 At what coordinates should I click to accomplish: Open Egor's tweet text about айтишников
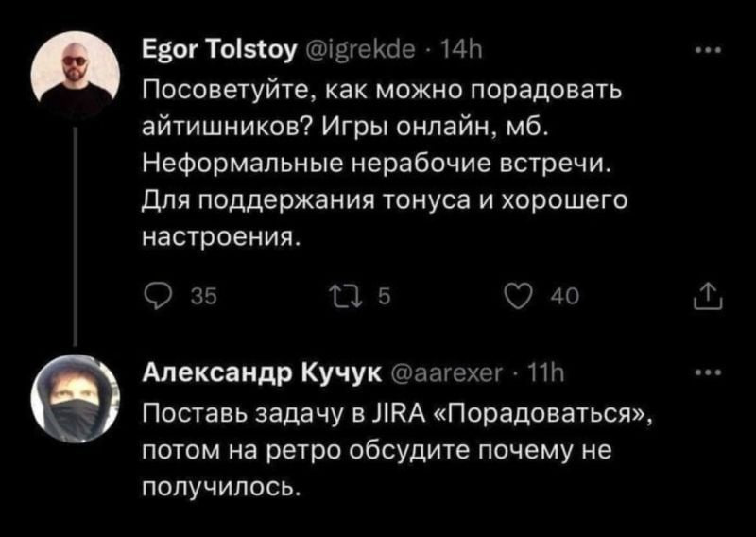point(386,165)
